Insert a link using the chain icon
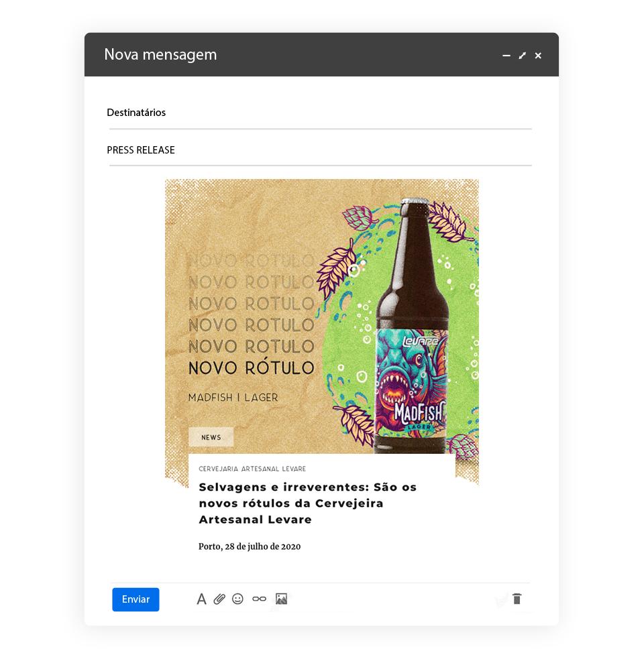 pyautogui.click(x=259, y=599)
